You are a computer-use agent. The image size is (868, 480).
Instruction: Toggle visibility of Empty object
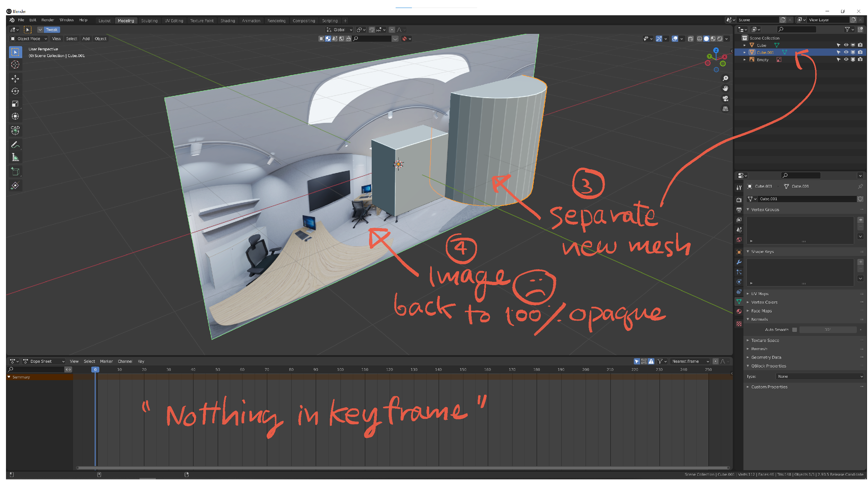tap(846, 59)
